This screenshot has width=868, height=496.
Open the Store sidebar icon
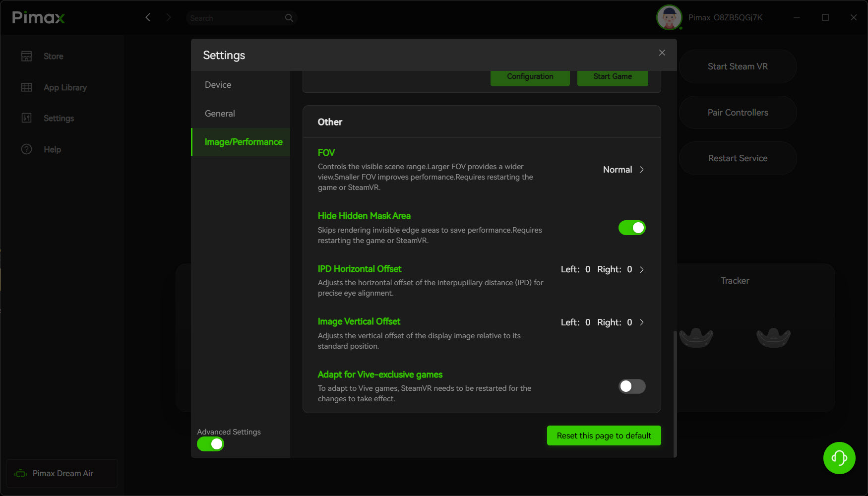tap(27, 56)
